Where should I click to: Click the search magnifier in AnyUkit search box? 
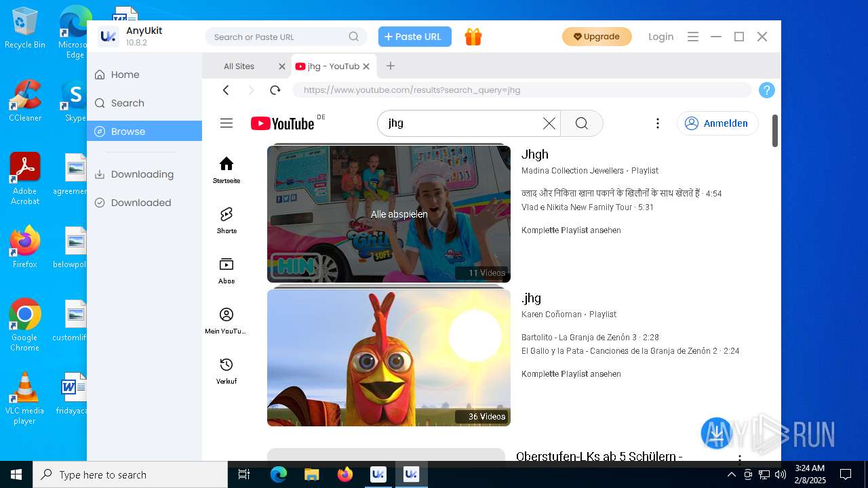(354, 37)
